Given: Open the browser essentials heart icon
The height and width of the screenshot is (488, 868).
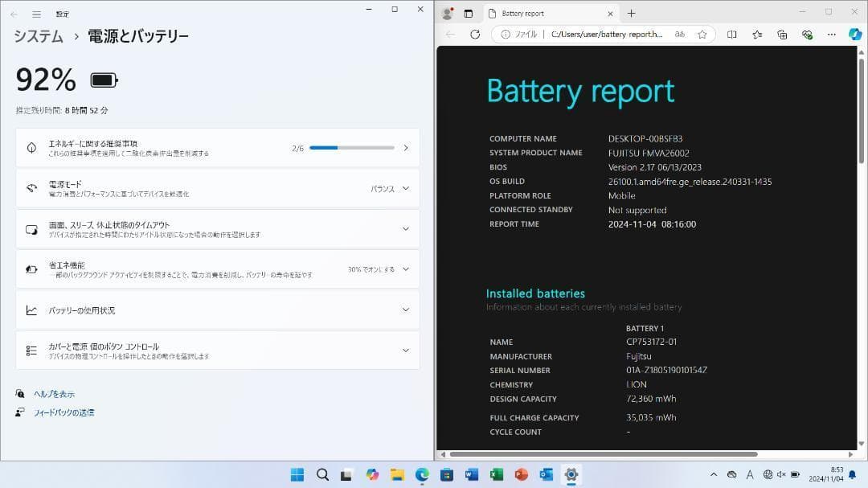Looking at the screenshot, I should 807,35.
